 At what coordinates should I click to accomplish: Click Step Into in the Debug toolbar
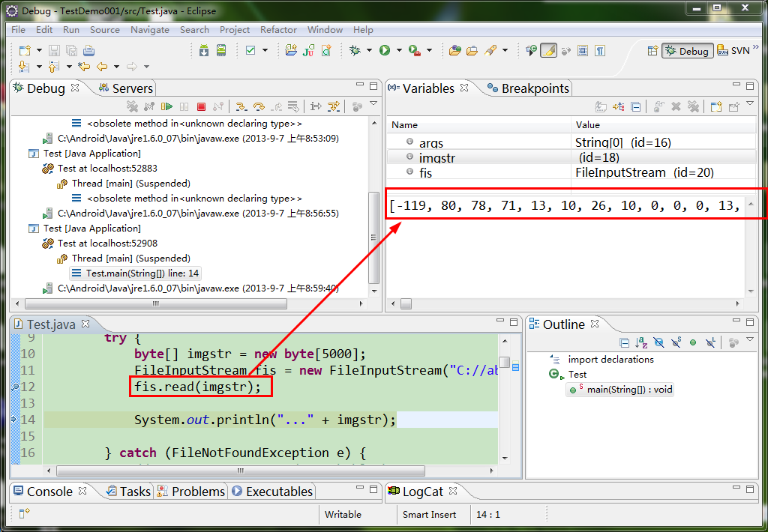[x=241, y=106]
